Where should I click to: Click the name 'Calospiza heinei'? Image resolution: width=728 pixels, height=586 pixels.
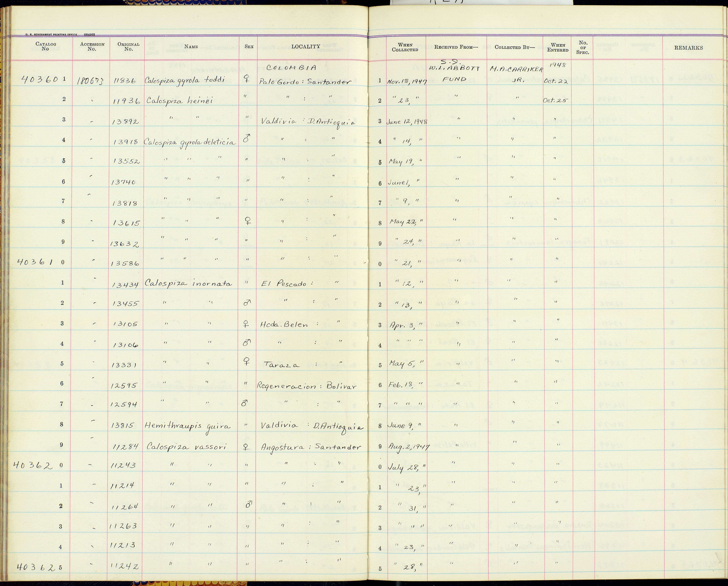pos(179,101)
